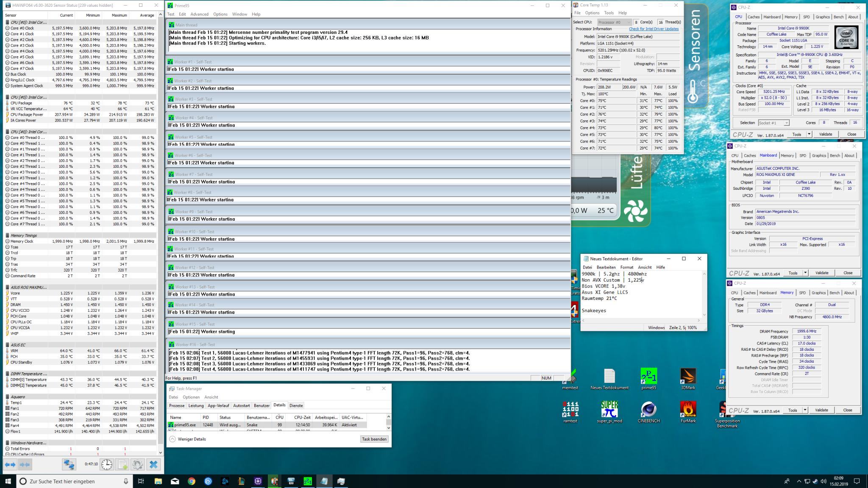Collapse Task-Manager with Weniger Details
Viewport: 868px width, 488px height.
coord(187,439)
